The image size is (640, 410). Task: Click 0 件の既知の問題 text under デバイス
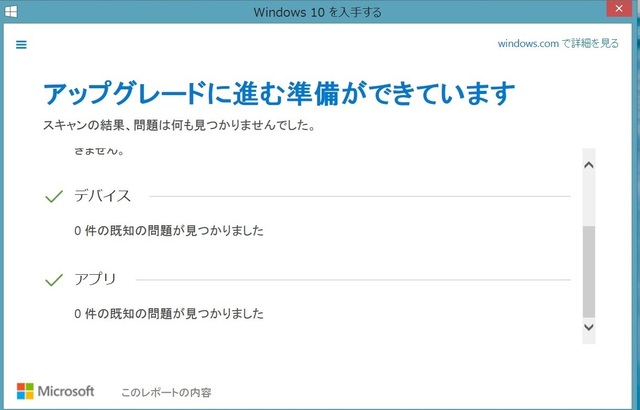[x=169, y=231]
